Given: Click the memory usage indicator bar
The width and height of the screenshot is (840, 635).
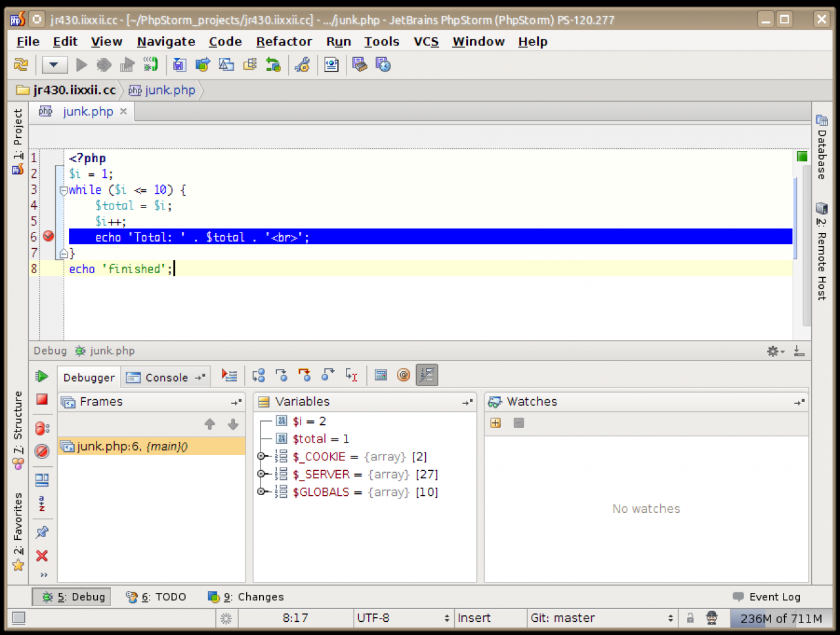Looking at the screenshot, I should point(780,618).
